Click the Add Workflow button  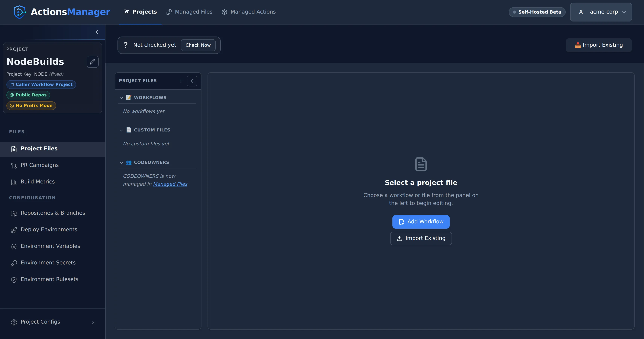coord(421,222)
